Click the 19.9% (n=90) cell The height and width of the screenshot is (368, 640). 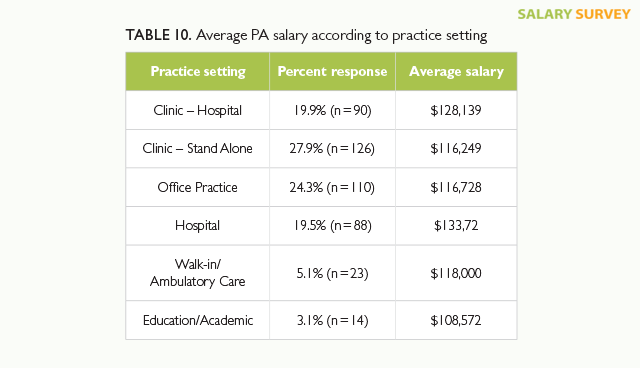332,110
